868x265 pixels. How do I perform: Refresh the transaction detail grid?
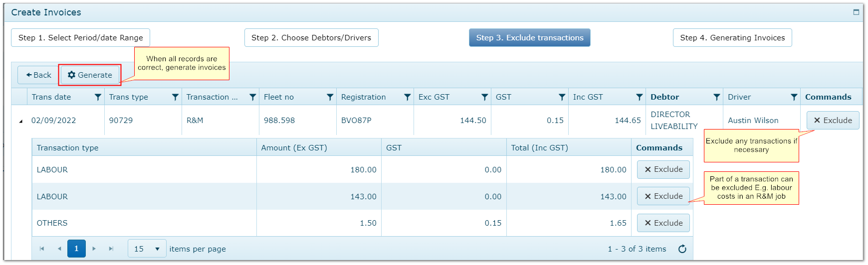click(x=682, y=249)
